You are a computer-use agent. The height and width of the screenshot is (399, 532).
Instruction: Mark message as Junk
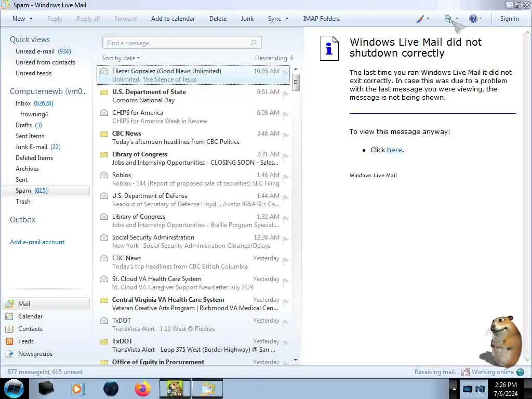click(247, 19)
